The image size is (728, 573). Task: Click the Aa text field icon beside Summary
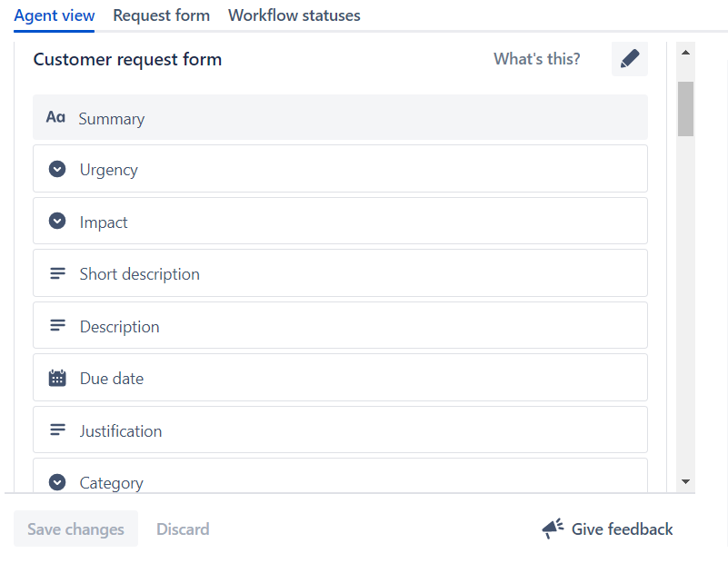click(x=55, y=116)
